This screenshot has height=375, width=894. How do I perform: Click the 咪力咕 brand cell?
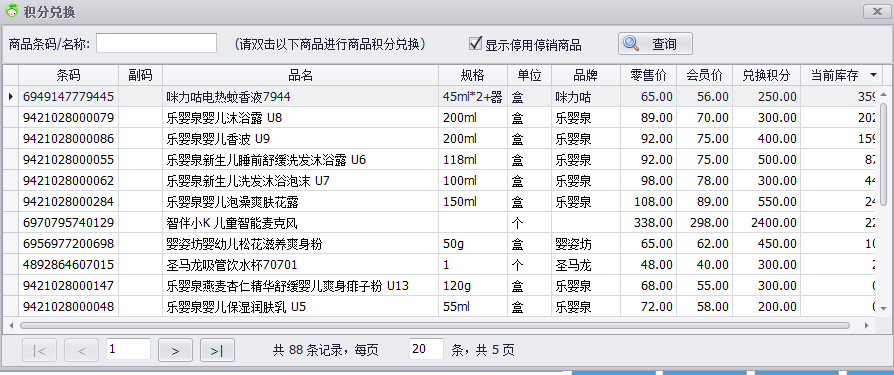coord(586,97)
